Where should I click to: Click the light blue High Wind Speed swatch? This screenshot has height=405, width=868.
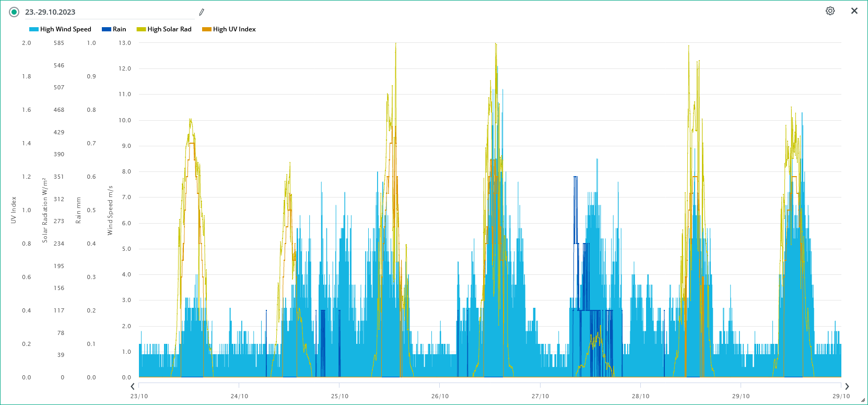pyautogui.click(x=34, y=29)
